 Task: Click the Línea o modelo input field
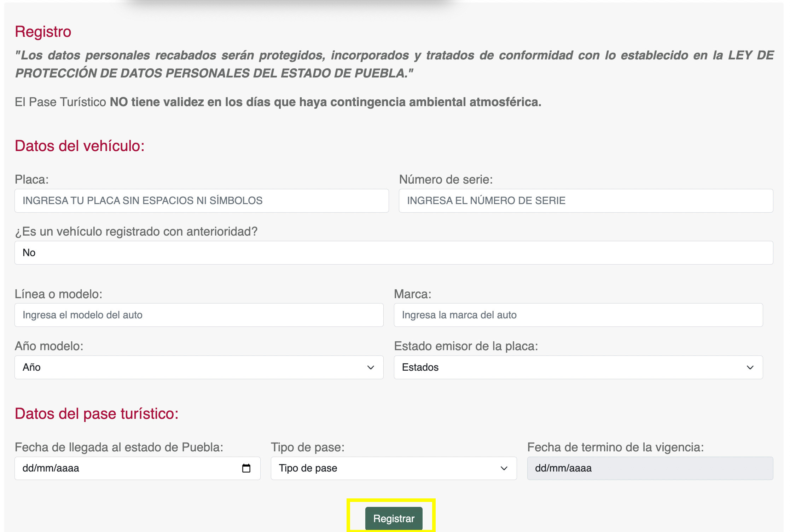[x=199, y=315]
